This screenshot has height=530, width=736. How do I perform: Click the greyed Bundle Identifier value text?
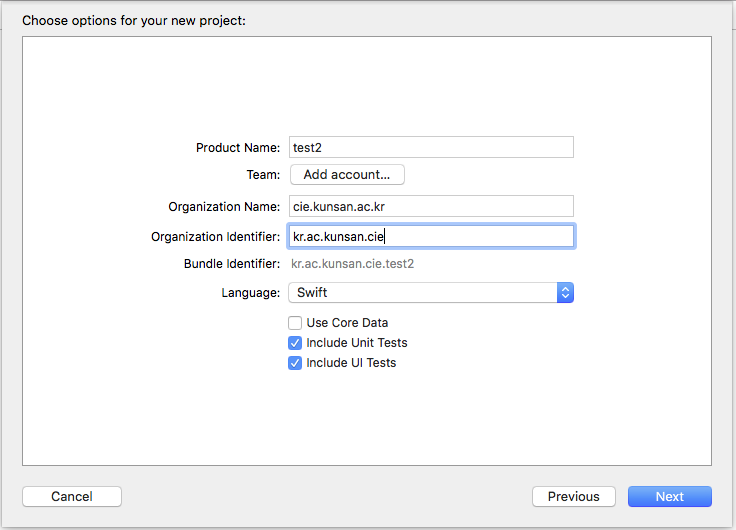[x=352, y=264]
